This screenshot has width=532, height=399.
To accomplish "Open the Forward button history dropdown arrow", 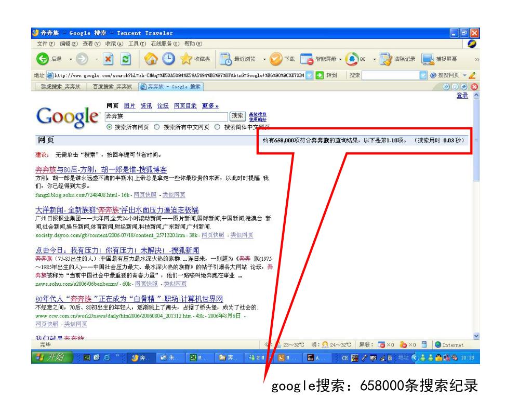I will pos(96,59).
